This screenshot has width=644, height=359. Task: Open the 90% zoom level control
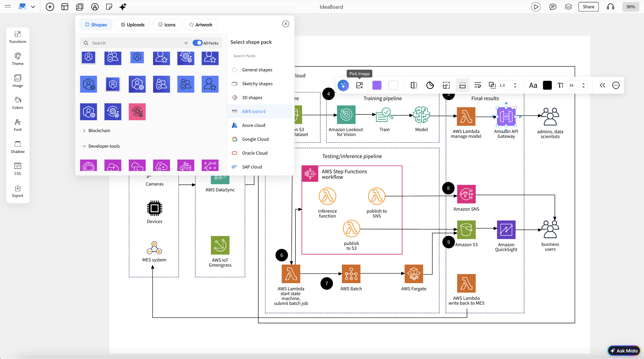tap(630, 7)
